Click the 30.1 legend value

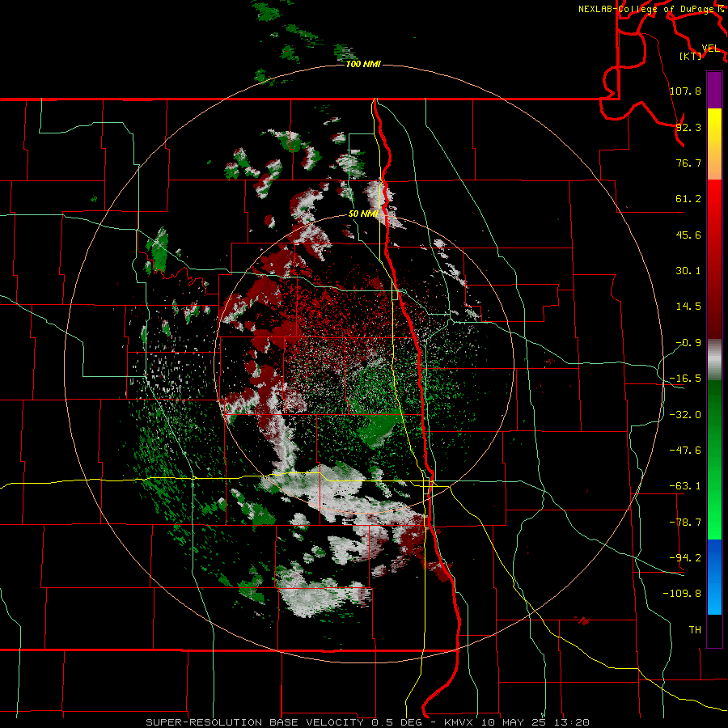click(688, 271)
